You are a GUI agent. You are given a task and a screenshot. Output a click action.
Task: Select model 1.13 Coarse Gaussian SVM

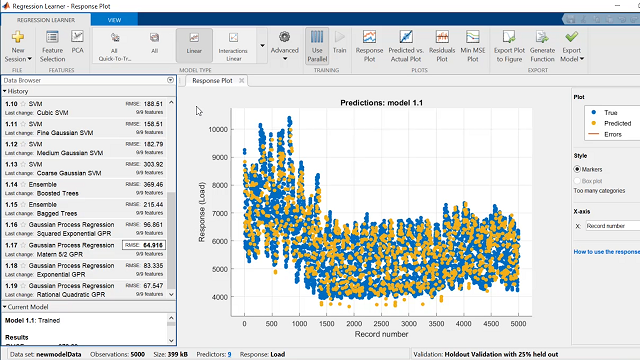coord(84,169)
